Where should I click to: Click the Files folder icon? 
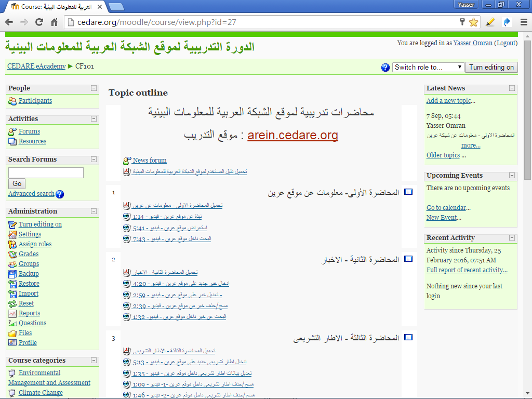click(x=12, y=334)
